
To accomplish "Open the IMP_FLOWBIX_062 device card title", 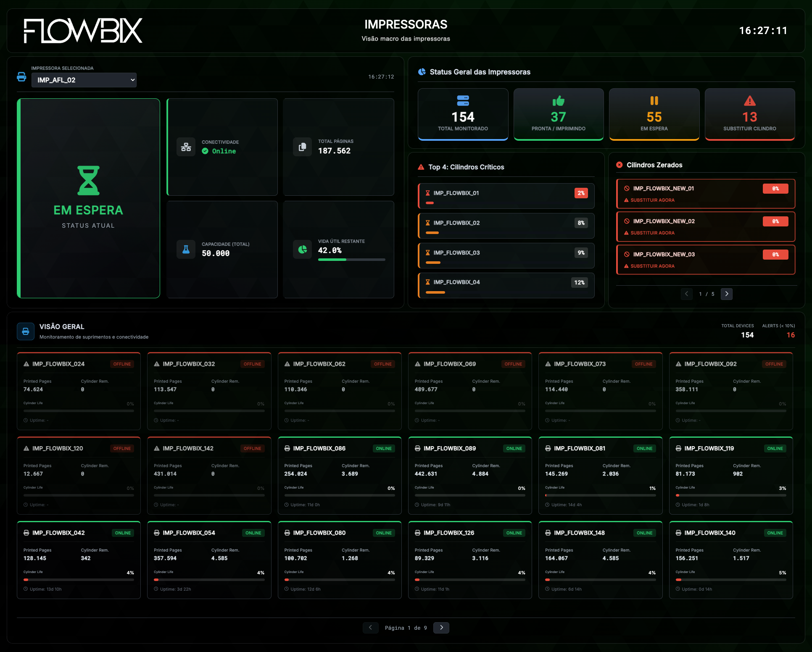I will 319,364.
